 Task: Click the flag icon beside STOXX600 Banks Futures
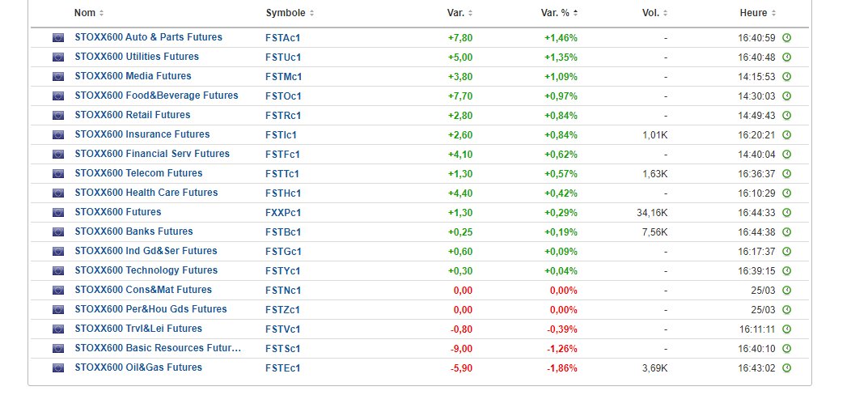pos(58,232)
